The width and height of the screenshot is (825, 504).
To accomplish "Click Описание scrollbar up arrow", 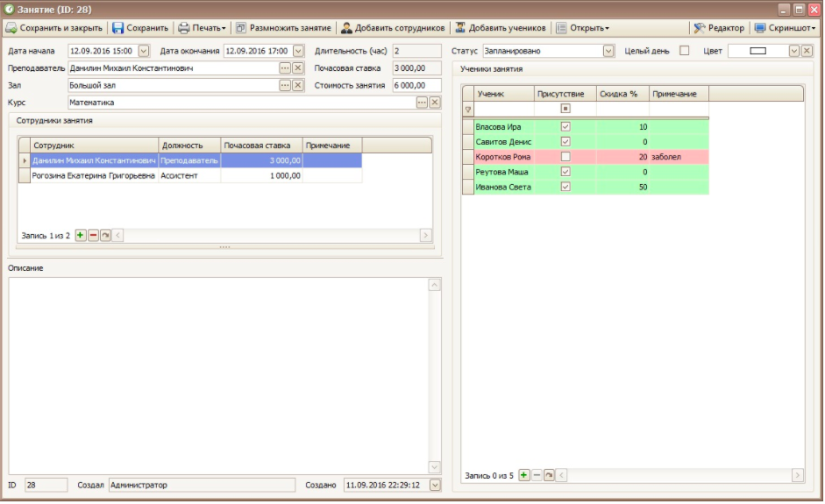I will click(435, 285).
